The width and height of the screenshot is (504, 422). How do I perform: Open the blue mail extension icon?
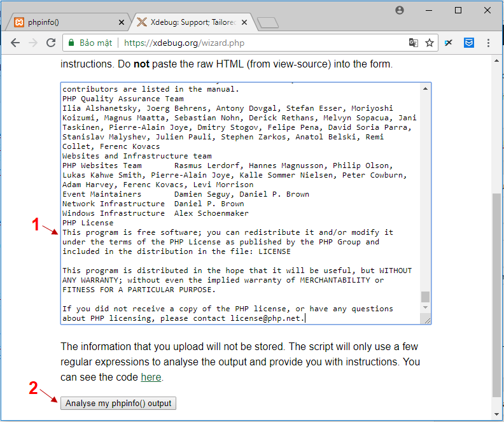469,43
